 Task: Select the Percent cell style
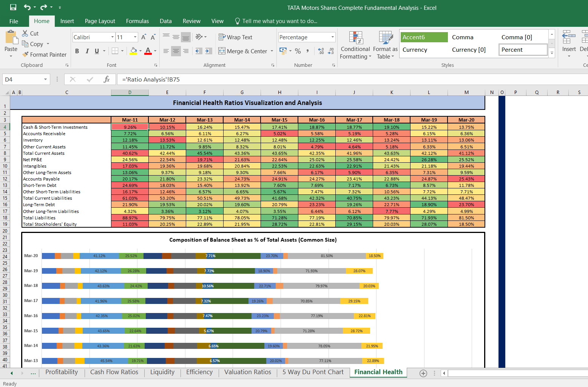[523, 49]
